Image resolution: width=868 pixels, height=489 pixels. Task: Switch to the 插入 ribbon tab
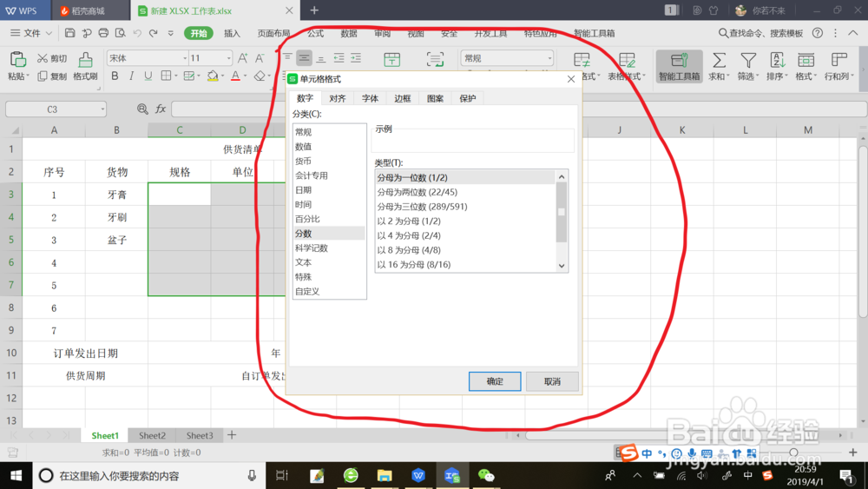tap(232, 33)
